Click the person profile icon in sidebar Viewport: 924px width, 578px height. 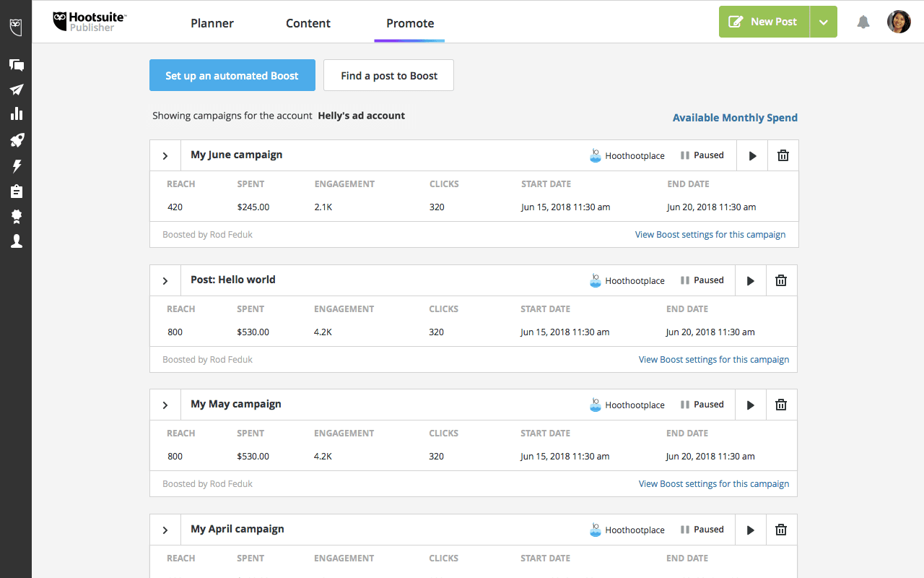16,241
